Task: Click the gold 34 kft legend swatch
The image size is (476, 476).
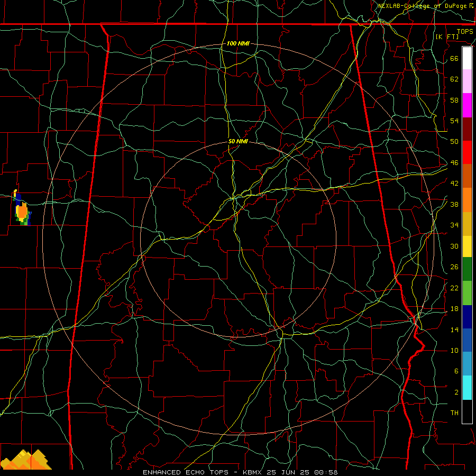Action: tap(467, 224)
